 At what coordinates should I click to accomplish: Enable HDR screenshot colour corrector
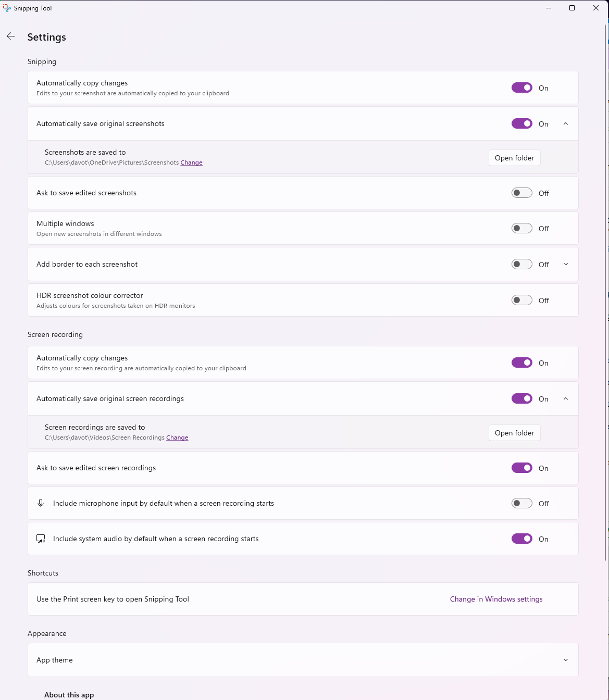click(521, 300)
